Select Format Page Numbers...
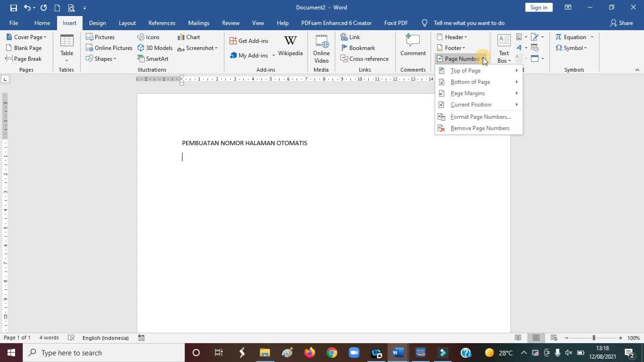The width and height of the screenshot is (644, 362). click(x=479, y=117)
